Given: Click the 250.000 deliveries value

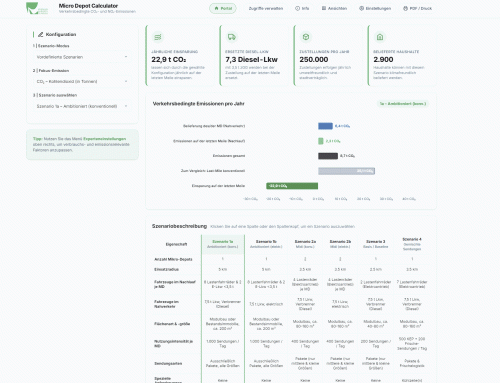Looking at the screenshot, I should (314, 60).
